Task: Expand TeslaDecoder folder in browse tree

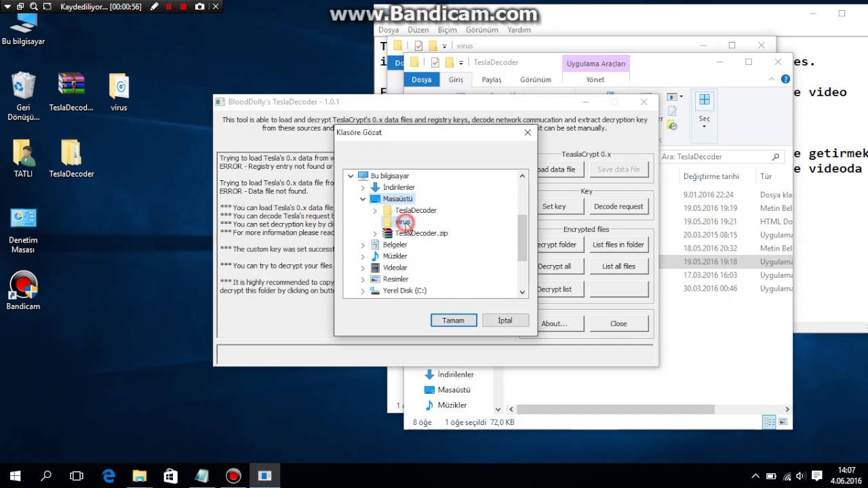Action: click(375, 210)
